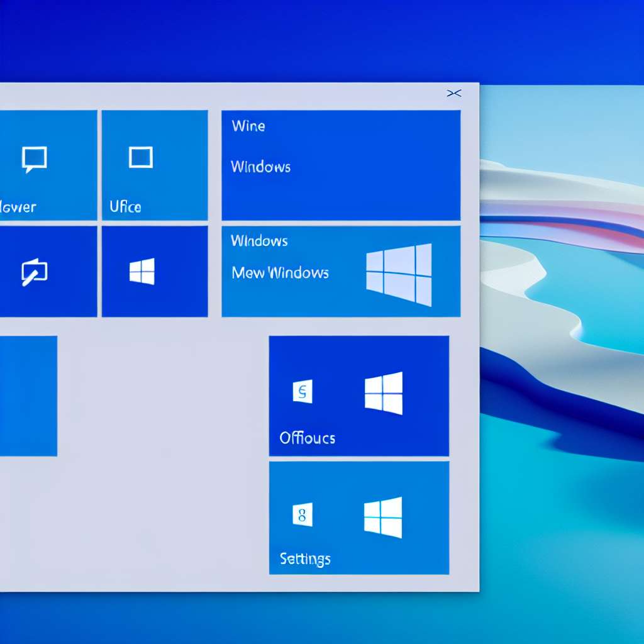Click 'Windows' text under Wine
644x644 pixels.
point(261,167)
